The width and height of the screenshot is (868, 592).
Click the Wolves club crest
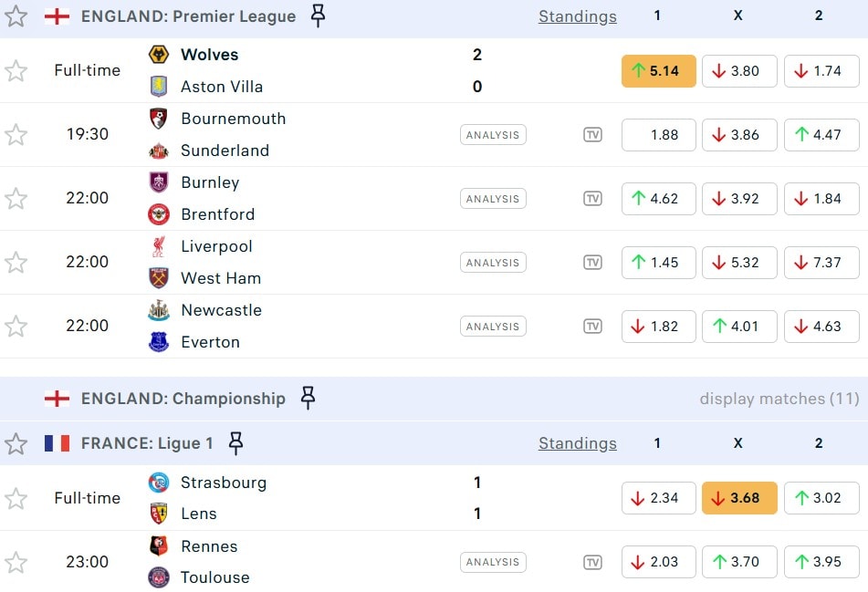(159, 55)
